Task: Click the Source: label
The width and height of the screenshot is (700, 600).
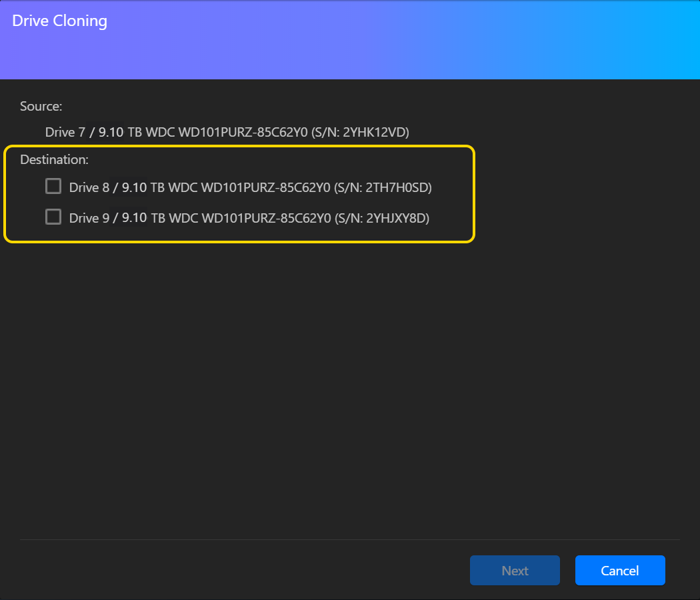Action: pyautogui.click(x=41, y=106)
